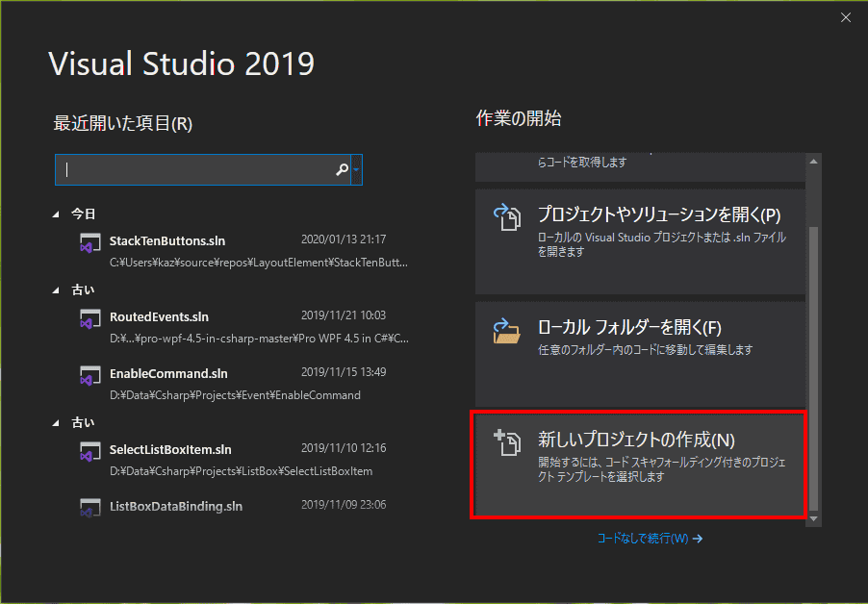Open EnableCommand.sln from recent items
Image resolution: width=868 pixels, height=604 pixels.
(x=243, y=384)
